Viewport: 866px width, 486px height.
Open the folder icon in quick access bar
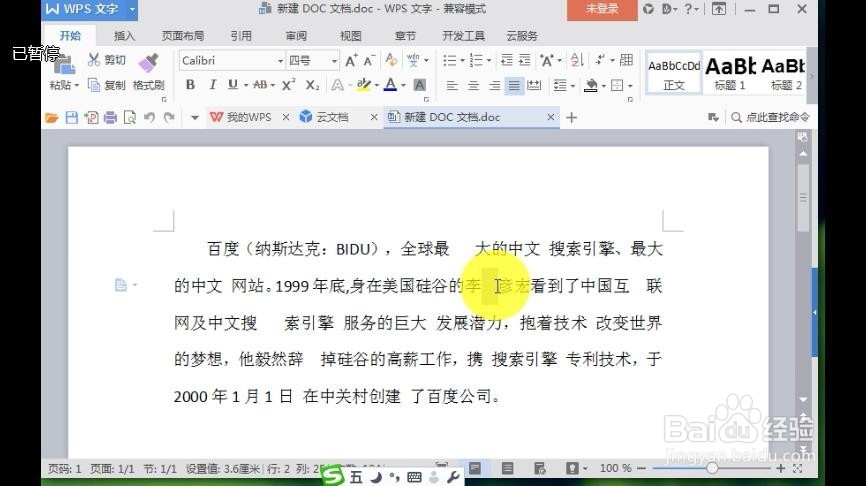click(x=51, y=118)
